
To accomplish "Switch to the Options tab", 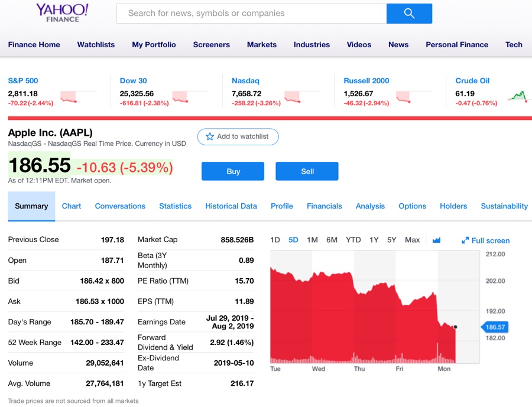I will pyautogui.click(x=412, y=206).
